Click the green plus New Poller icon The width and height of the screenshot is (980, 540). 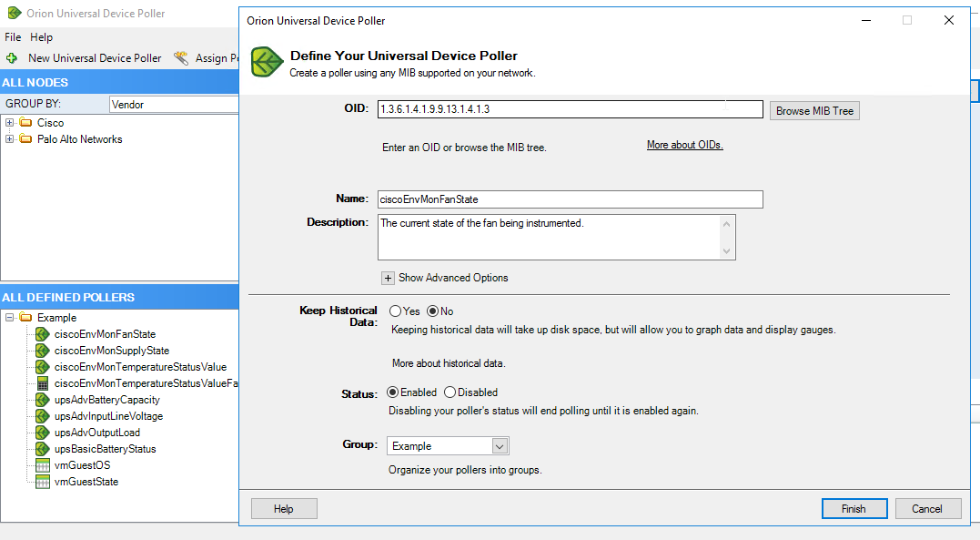click(11, 58)
